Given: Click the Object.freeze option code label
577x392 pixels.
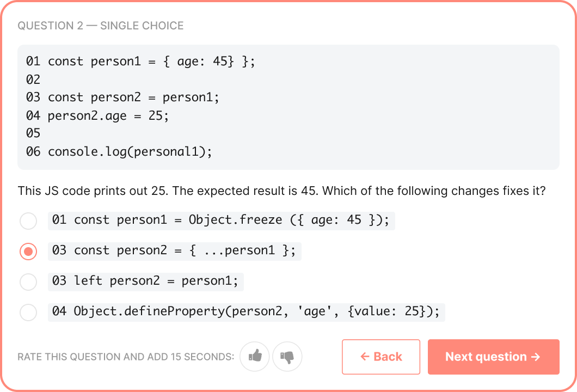Looking at the screenshot, I should (221, 220).
